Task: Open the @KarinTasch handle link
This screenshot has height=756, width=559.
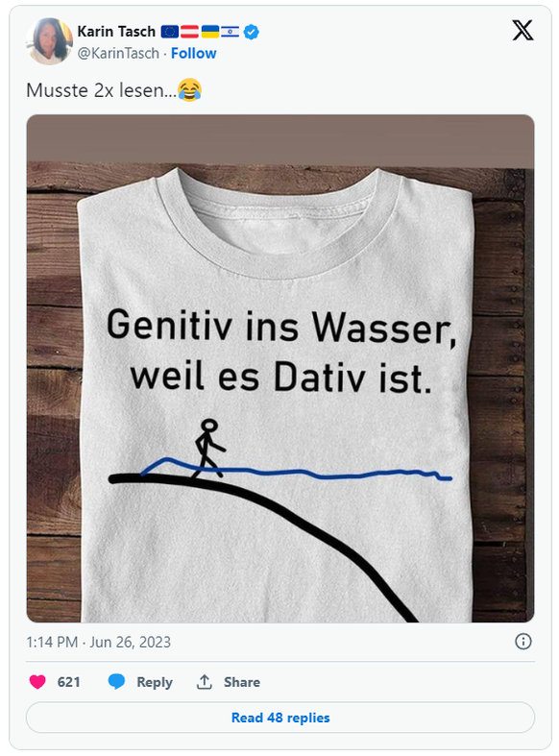Action: point(118,53)
